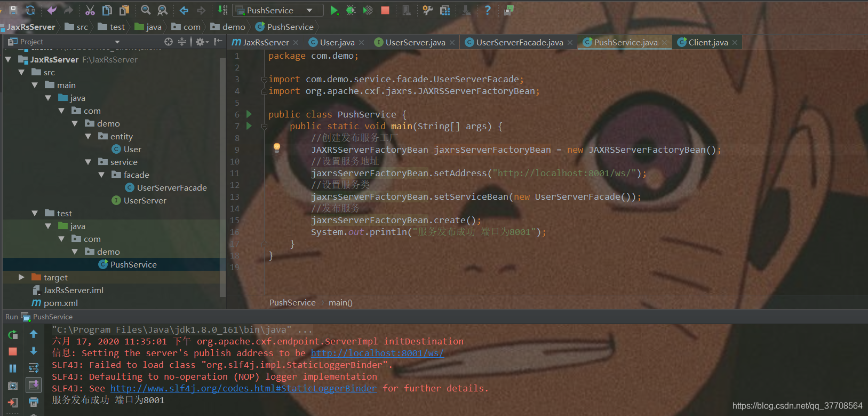Click Collapse All icon in Project panel

tap(182, 42)
